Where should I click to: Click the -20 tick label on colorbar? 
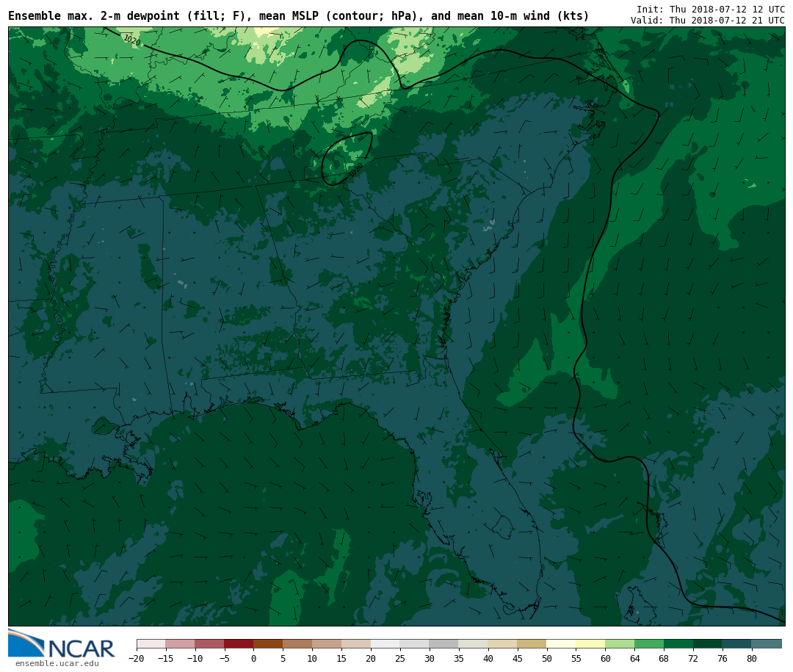coord(137,659)
